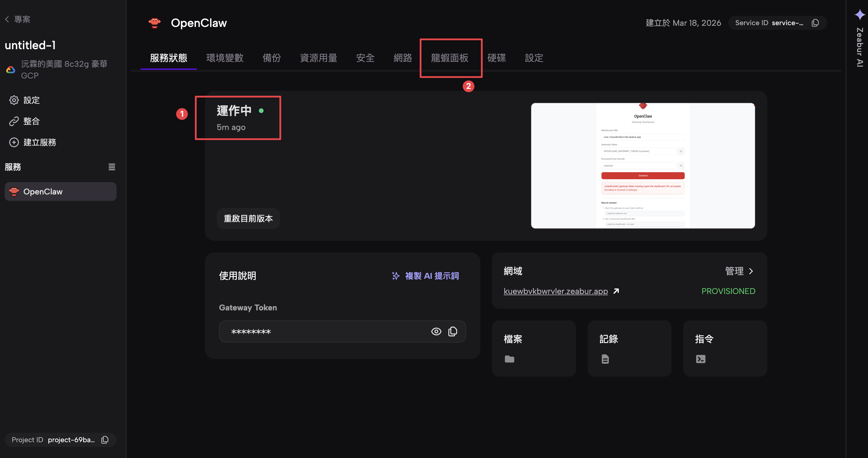
Task: Open the 檔案 files folder card
Action: click(533, 348)
